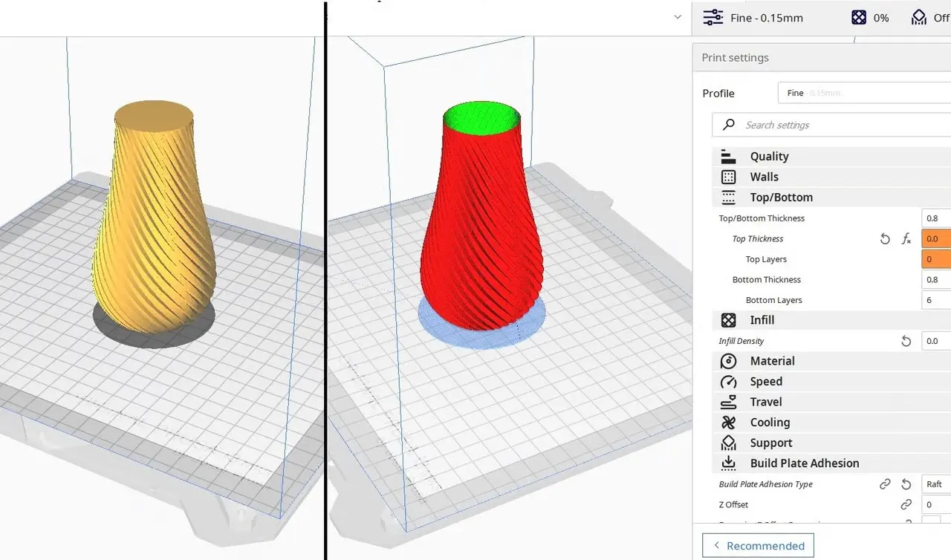
Task: Open Build Plate Adhesion Type Raft dropdown
Action: point(936,484)
